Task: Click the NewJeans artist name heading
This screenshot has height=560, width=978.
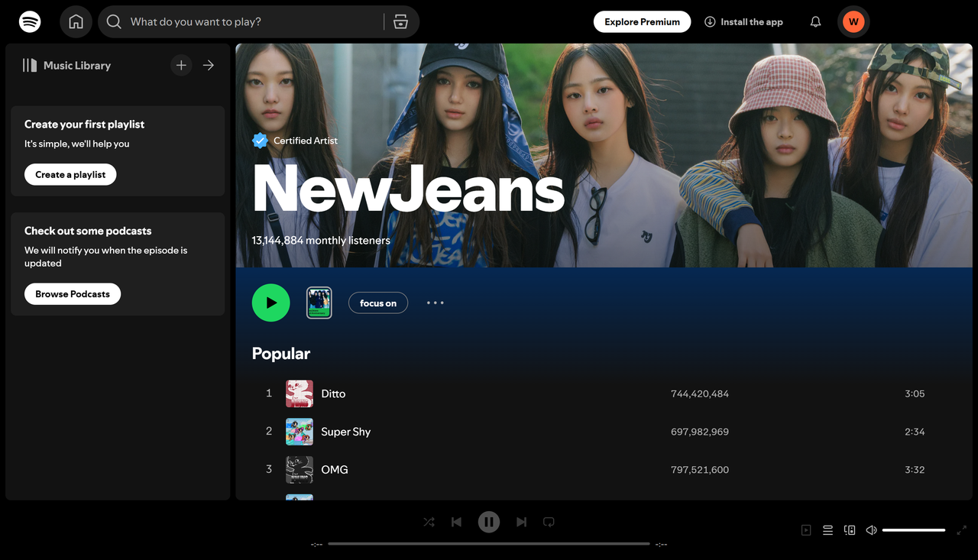Action: (x=408, y=188)
